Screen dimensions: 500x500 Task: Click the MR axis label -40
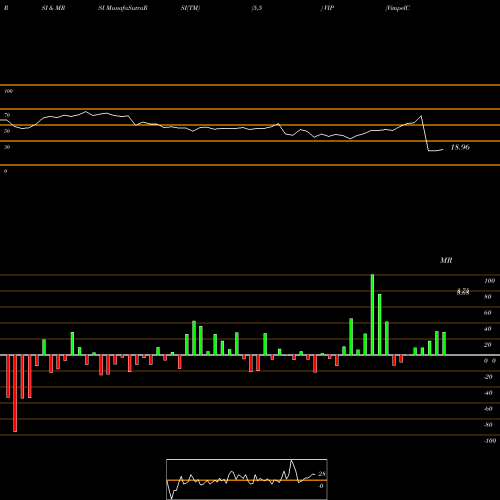tap(488, 393)
